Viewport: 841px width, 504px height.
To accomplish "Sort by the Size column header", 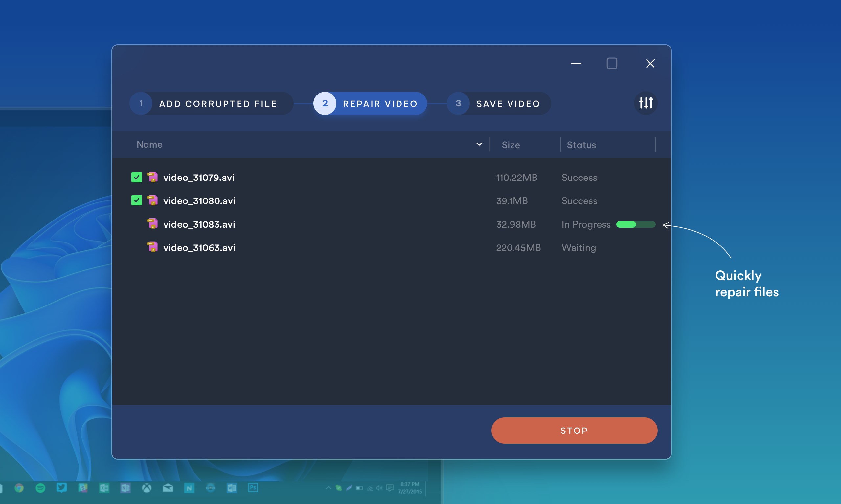I will [511, 145].
